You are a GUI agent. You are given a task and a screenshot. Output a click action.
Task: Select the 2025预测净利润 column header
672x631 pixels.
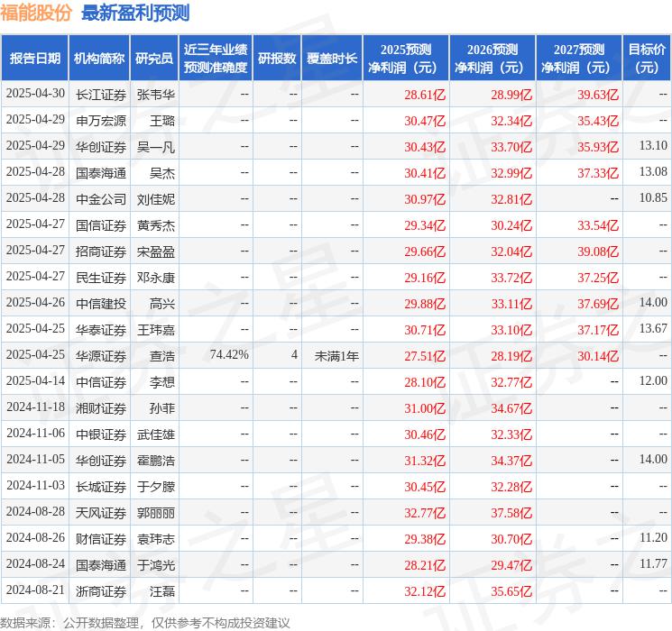pos(406,58)
